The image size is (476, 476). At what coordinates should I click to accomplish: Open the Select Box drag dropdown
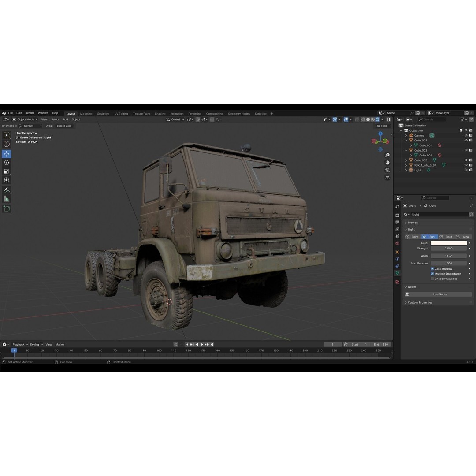tap(65, 126)
